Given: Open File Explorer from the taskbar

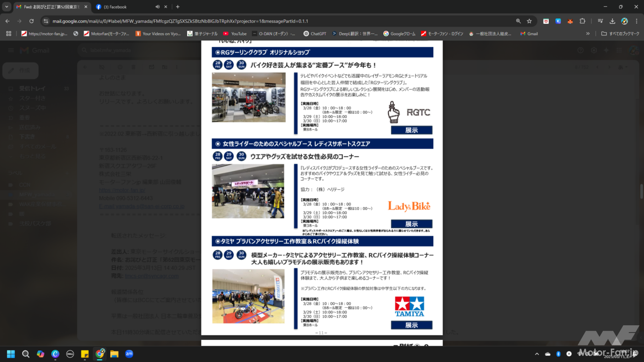Looking at the screenshot, I should (114, 354).
